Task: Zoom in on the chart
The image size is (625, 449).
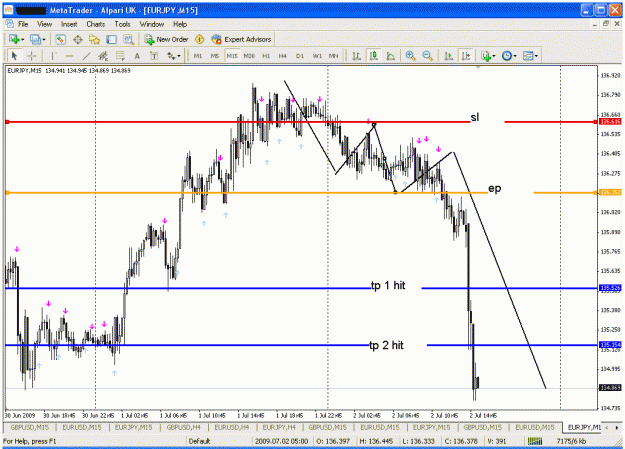Action: (x=410, y=56)
